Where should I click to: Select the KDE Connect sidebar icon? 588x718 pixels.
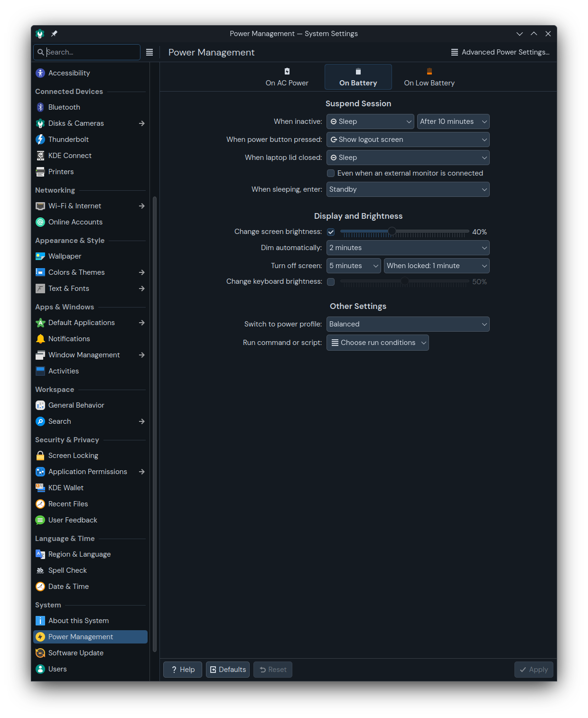[x=40, y=155]
